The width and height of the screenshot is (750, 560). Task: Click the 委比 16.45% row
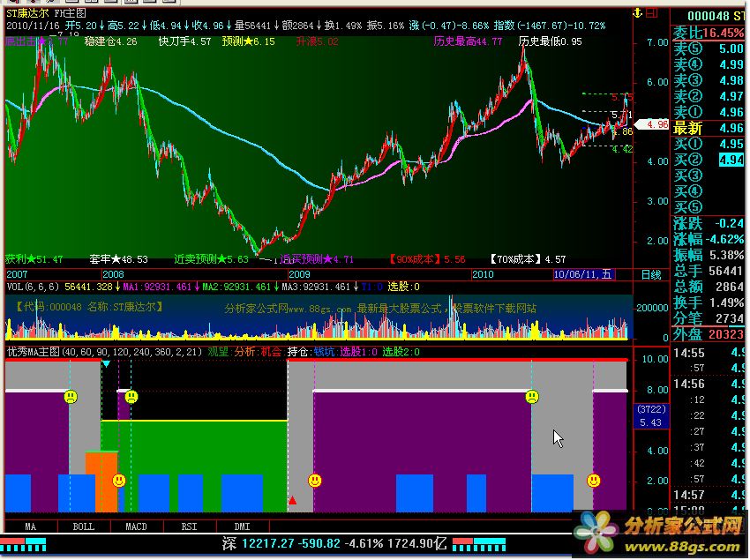pyautogui.click(x=709, y=33)
